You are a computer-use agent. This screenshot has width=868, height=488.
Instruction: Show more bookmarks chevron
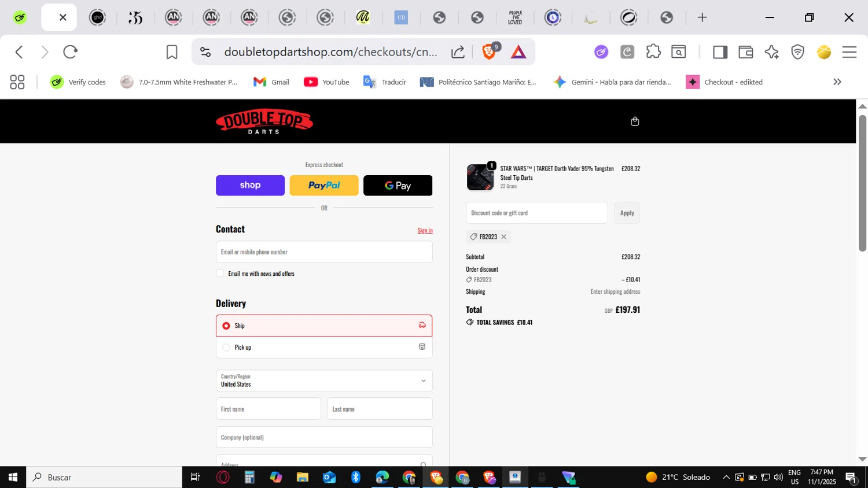(837, 82)
